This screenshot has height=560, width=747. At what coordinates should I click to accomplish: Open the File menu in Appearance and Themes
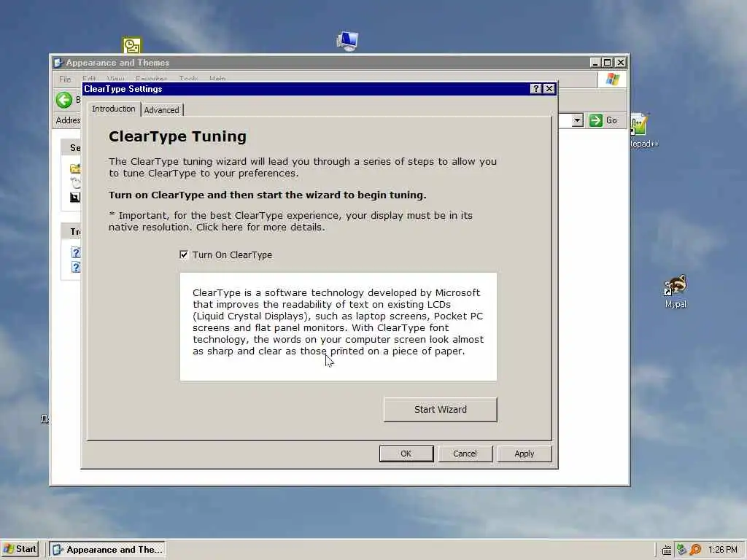(65, 79)
